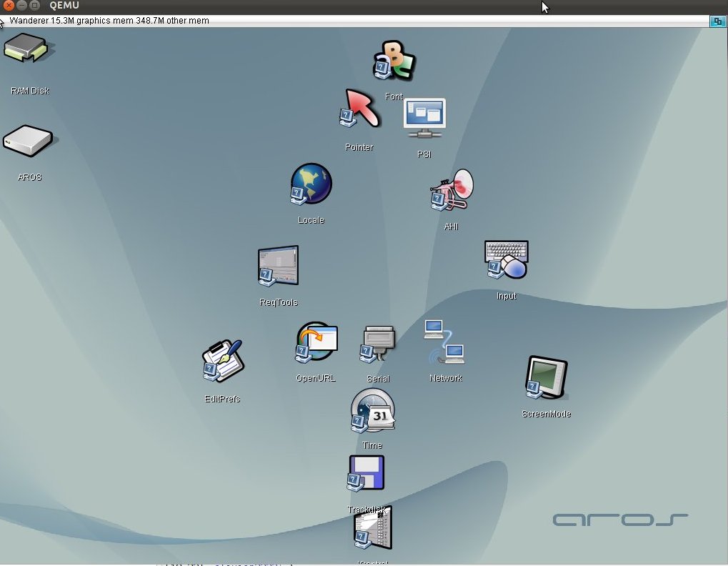Viewport: 728px width, 566px height.
Task: Select the ScreenMode monitor icon
Action: (546, 378)
